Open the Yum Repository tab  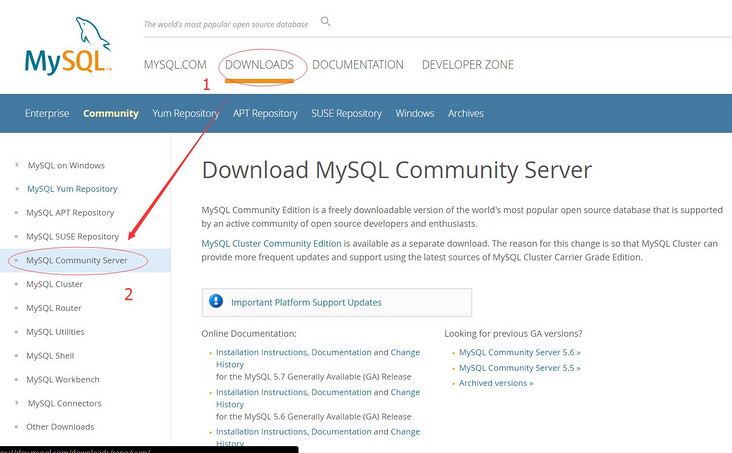186,113
